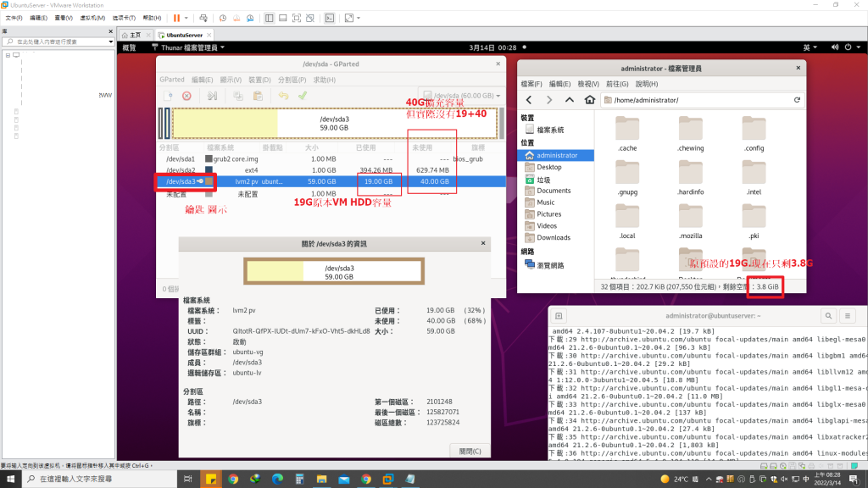
Task: Click /dev/sda3 partition graphic bar in GParted
Action: [334, 123]
